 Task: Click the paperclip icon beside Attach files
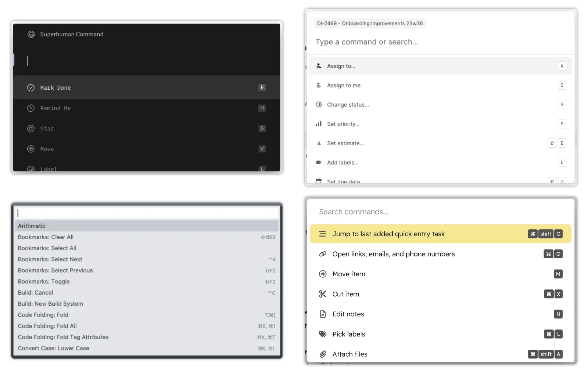point(323,354)
